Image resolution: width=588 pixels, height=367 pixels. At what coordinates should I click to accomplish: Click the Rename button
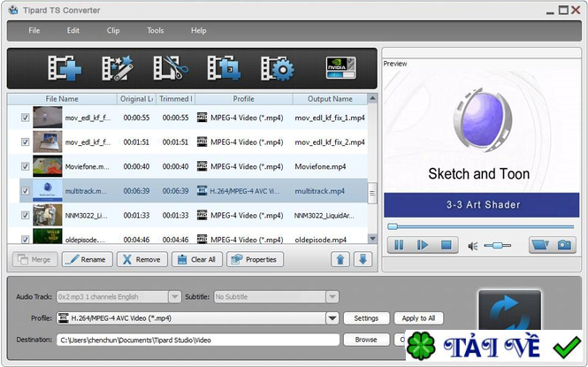coord(87,259)
